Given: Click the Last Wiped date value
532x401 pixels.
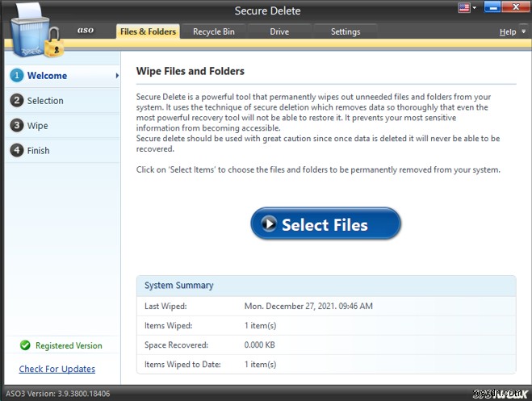Looking at the screenshot, I should tap(308, 306).
